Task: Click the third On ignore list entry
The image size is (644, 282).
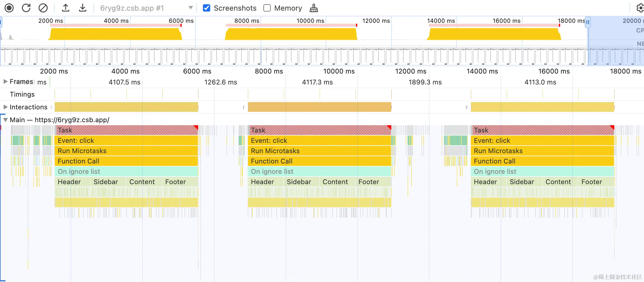Action: [x=542, y=171]
